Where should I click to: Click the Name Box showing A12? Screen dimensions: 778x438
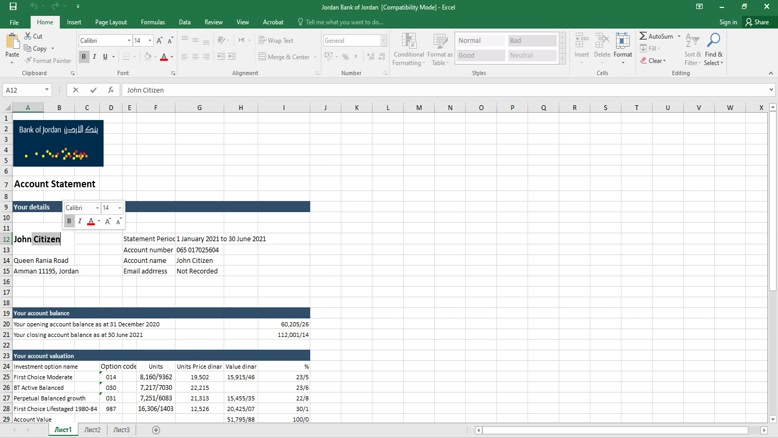23,90
